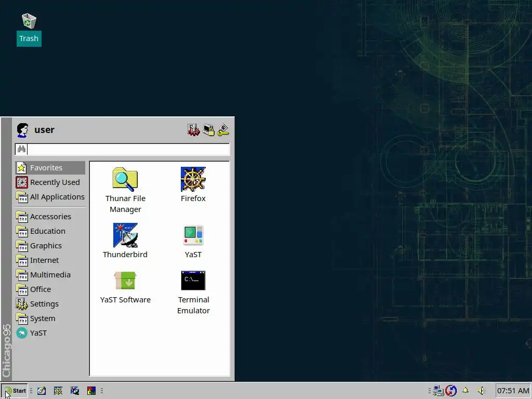Open the Office category
This screenshot has width=532, height=399.
50,289
